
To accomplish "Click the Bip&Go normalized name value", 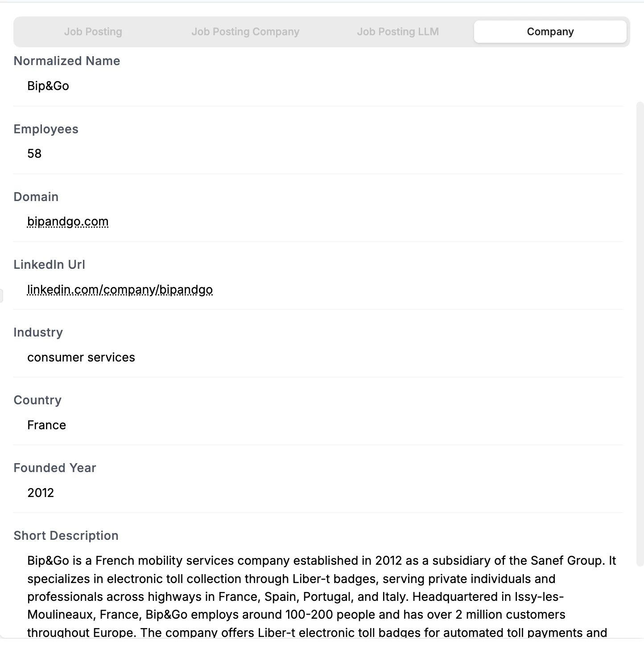I will pos(48,86).
